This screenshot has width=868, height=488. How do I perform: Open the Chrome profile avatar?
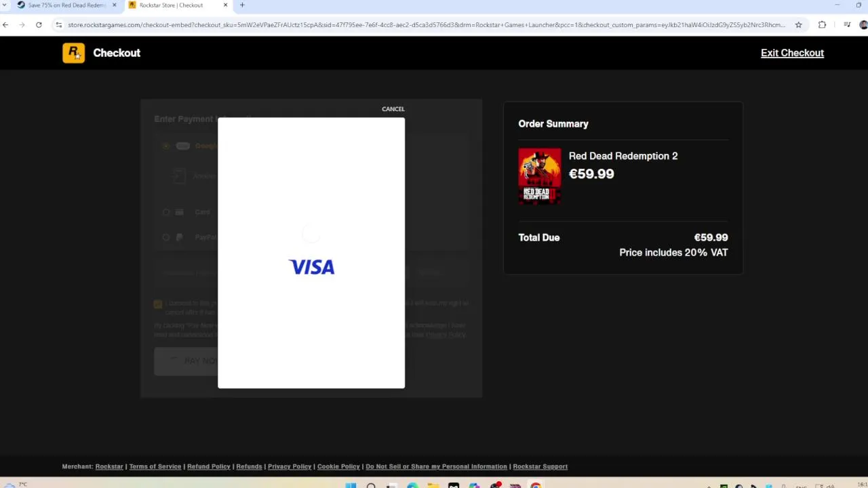(x=863, y=25)
